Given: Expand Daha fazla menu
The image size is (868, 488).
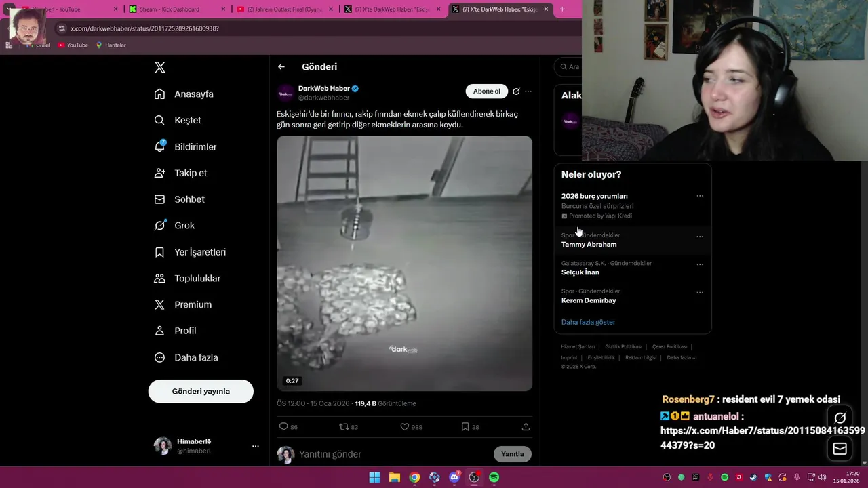Looking at the screenshot, I should pyautogui.click(x=186, y=357).
